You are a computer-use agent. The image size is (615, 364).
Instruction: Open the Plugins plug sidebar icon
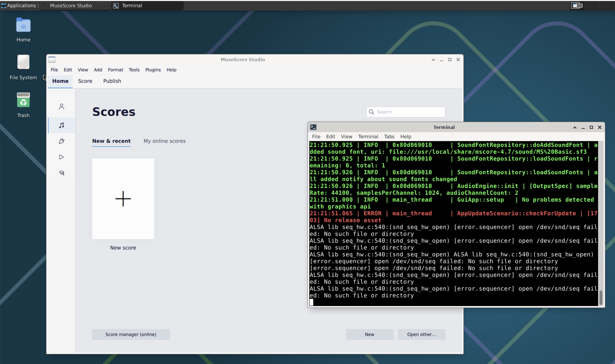pos(62,141)
